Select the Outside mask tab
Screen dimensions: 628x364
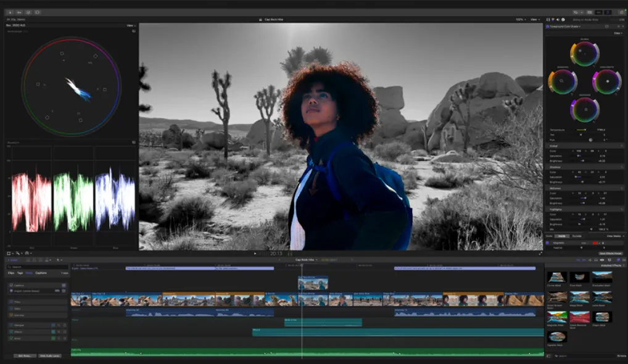pyautogui.click(x=577, y=236)
